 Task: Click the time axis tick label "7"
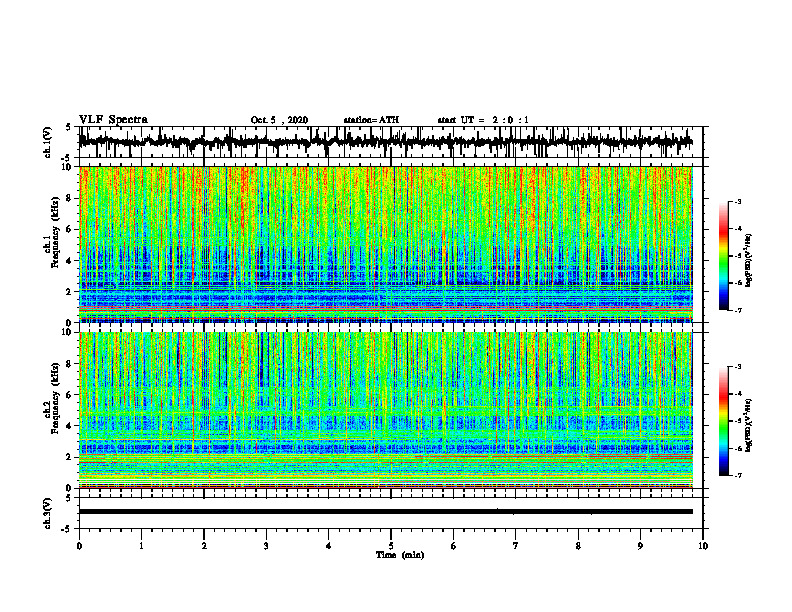tap(516, 546)
